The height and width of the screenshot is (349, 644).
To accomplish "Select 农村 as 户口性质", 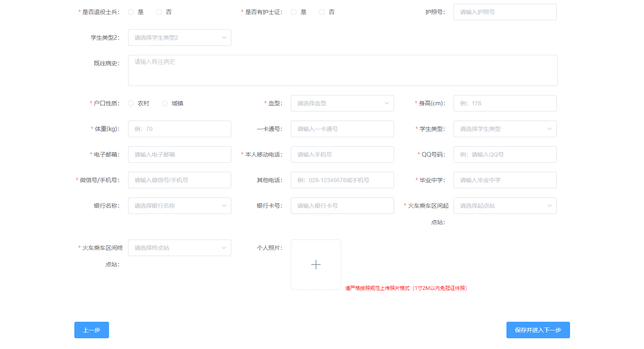I will click(131, 103).
